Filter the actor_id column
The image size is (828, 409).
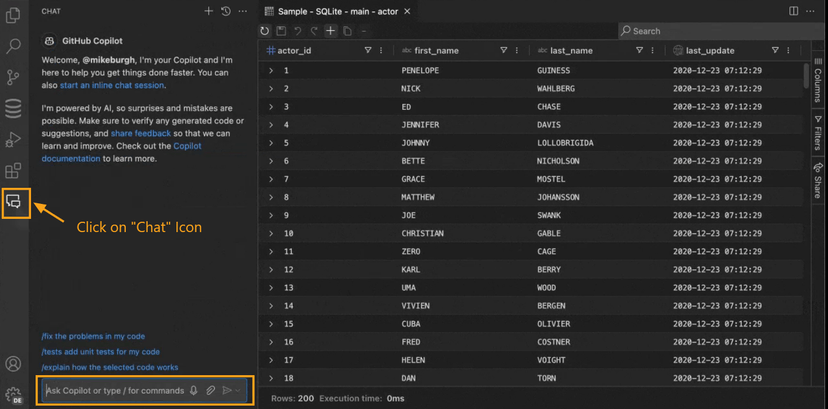(368, 51)
